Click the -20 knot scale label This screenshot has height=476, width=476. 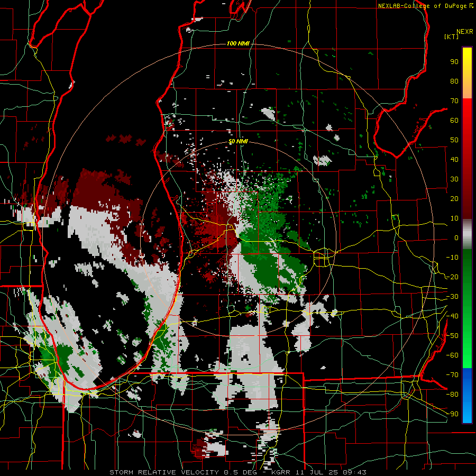[x=452, y=277]
